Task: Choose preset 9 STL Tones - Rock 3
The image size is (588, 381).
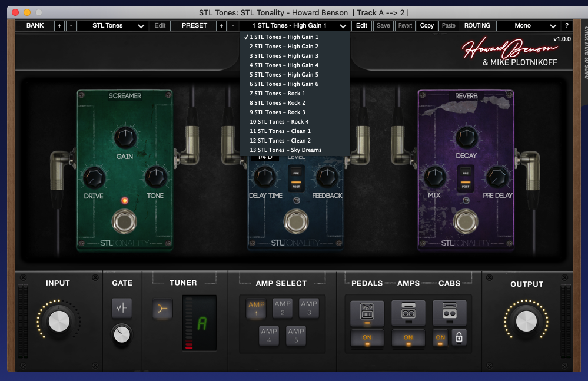Action: (295, 112)
